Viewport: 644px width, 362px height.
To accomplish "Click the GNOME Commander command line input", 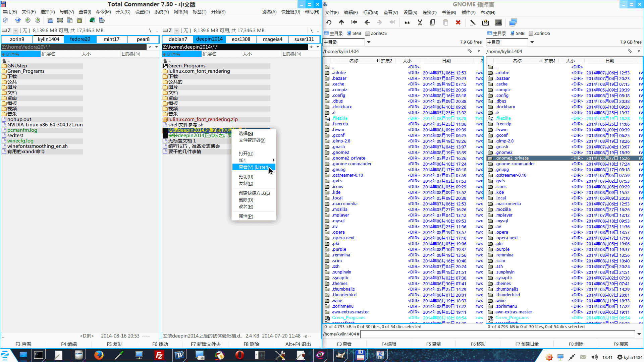I will tap(498, 334).
